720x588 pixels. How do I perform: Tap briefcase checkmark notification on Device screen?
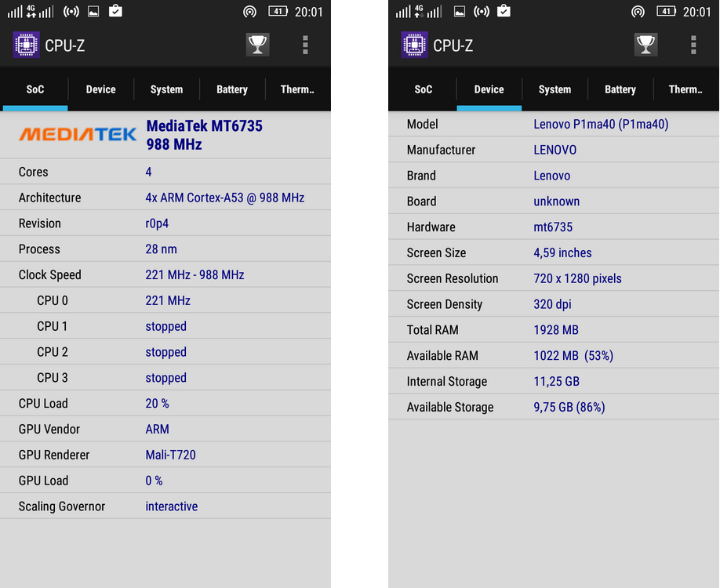click(504, 11)
